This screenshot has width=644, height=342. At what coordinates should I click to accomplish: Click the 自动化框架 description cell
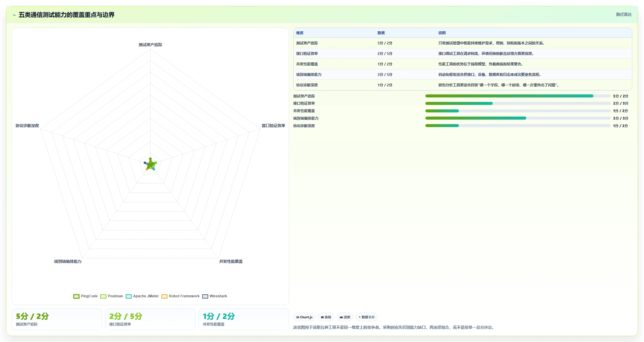click(x=490, y=75)
